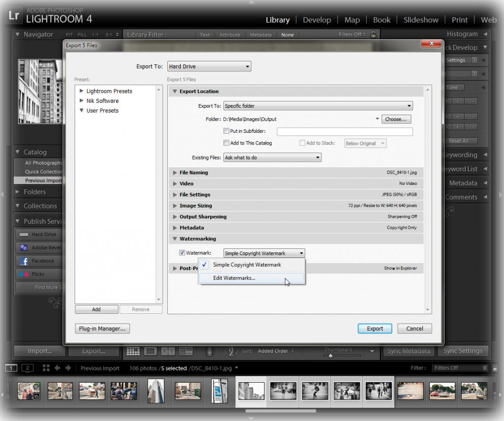Screen dimensions: 504x421
Task: Expand Metadata export section
Action: (175, 228)
